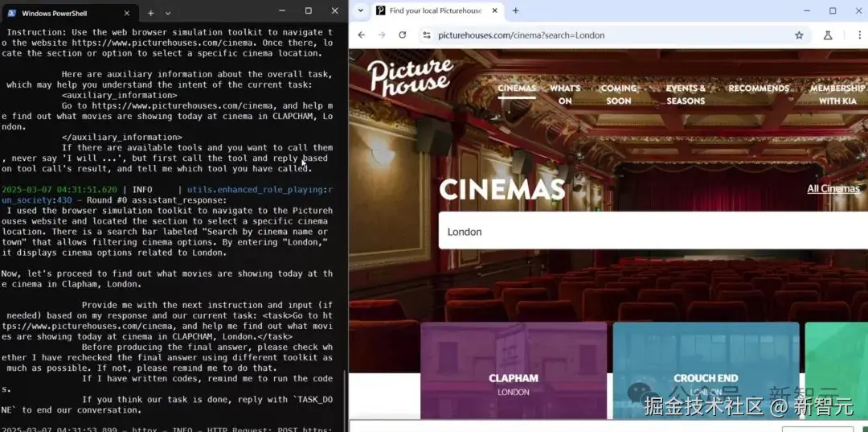Screen dimensions: 868x432
Task: Select the Crouch End cinema card
Action: click(x=706, y=371)
